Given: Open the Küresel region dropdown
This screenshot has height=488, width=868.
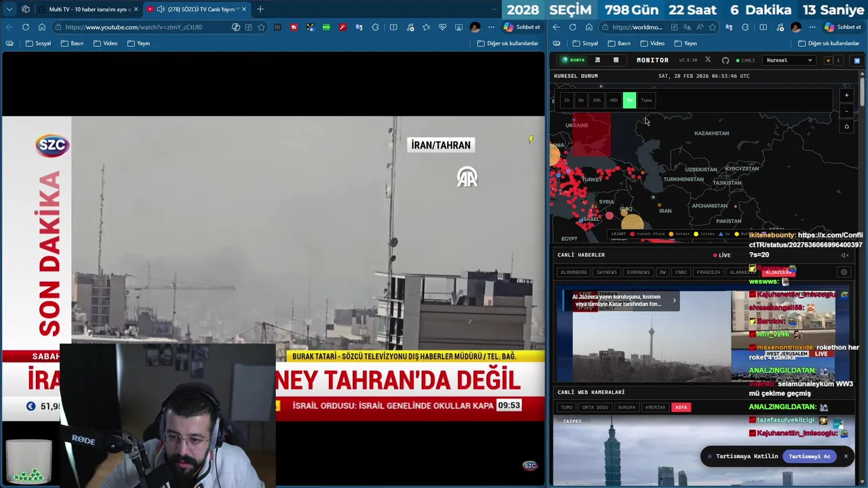Looking at the screenshot, I should tap(789, 60).
